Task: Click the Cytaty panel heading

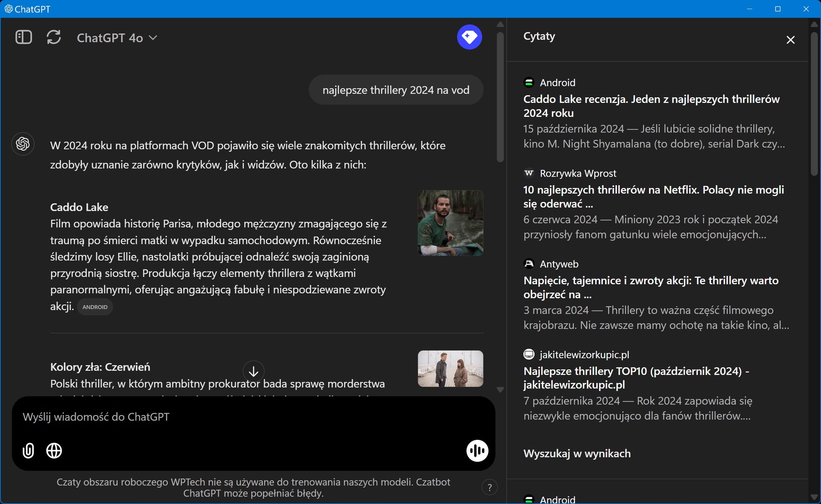Action: 539,36
